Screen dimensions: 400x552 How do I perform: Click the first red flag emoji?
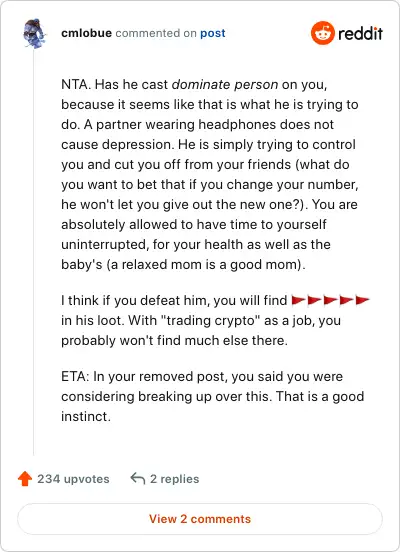(299, 300)
